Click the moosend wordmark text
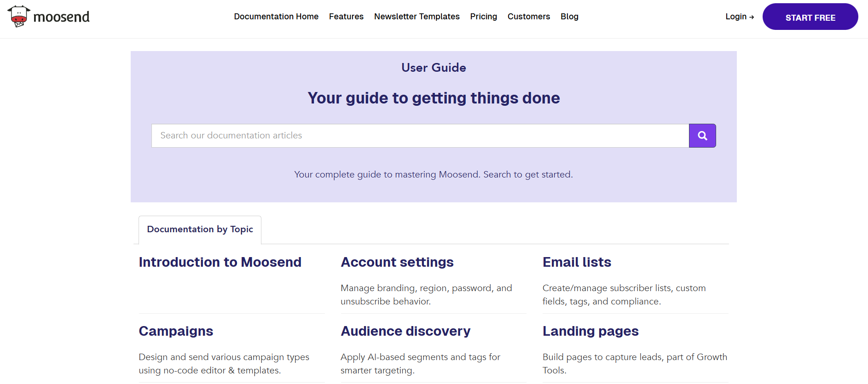 tap(61, 17)
